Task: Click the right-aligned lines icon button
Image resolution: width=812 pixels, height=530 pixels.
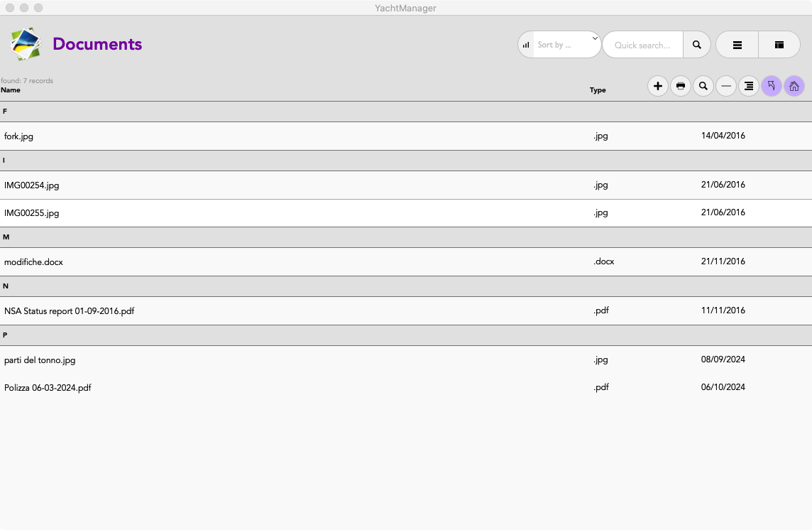Action: click(x=749, y=87)
